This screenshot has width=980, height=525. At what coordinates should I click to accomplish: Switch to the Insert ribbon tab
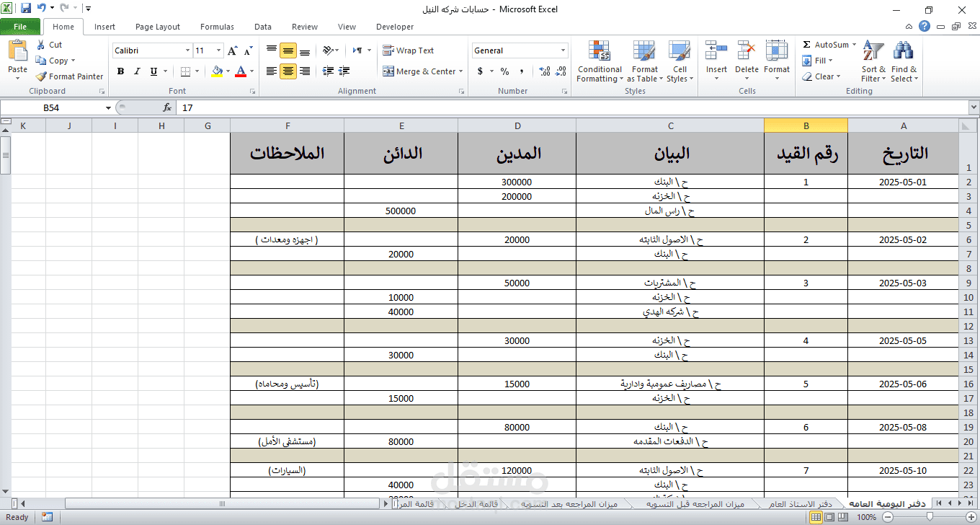[104, 27]
